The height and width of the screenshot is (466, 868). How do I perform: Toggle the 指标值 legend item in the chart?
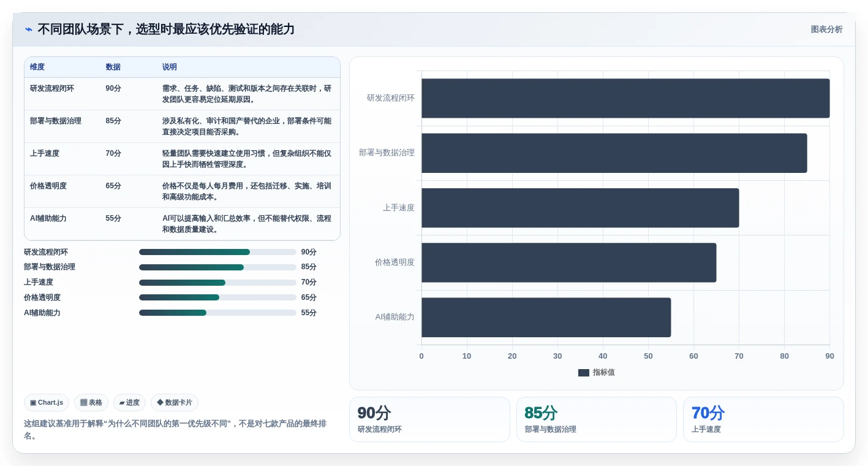tap(597, 373)
